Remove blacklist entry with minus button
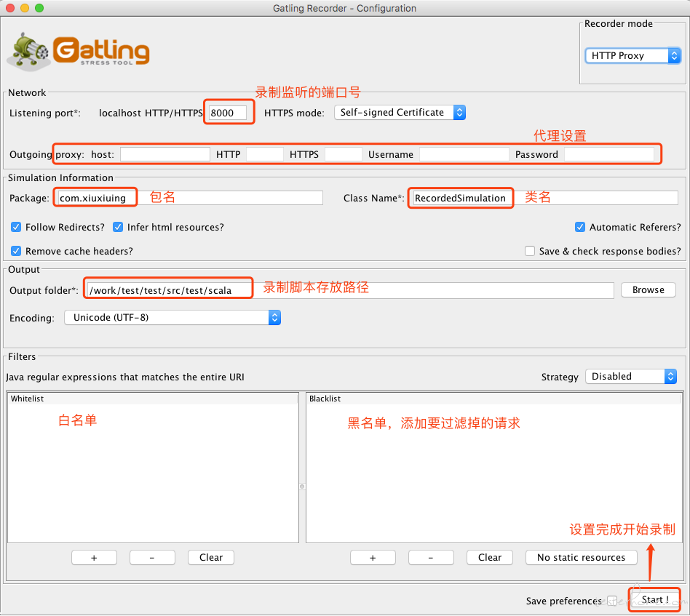Image resolution: width=690 pixels, height=616 pixels. point(431,558)
